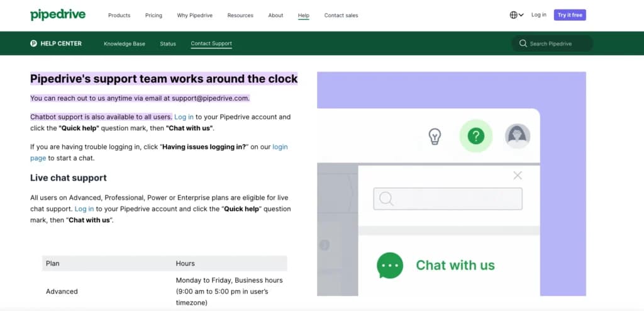
Task: Open the Why Pipedrive menu
Action: pyautogui.click(x=195, y=15)
